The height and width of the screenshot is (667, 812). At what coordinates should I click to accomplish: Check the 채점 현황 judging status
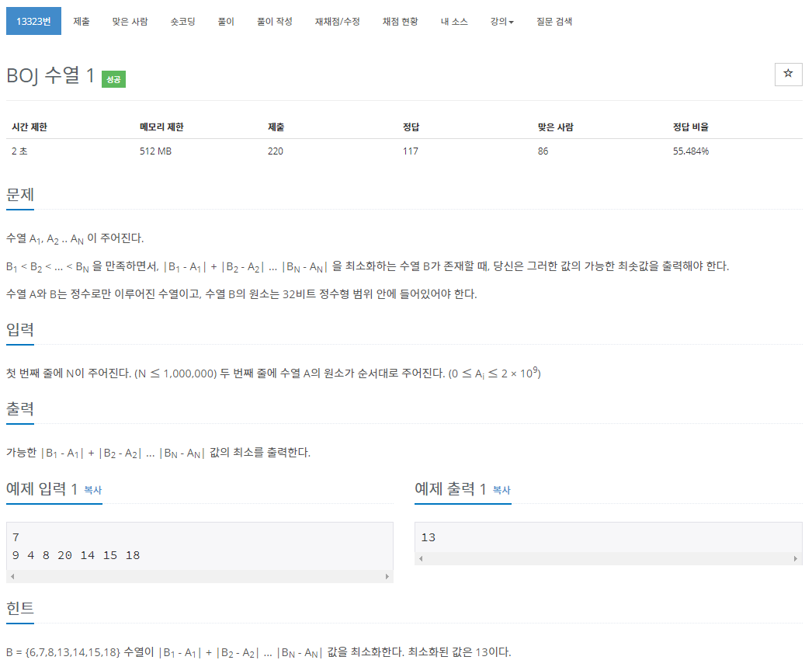click(x=400, y=21)
